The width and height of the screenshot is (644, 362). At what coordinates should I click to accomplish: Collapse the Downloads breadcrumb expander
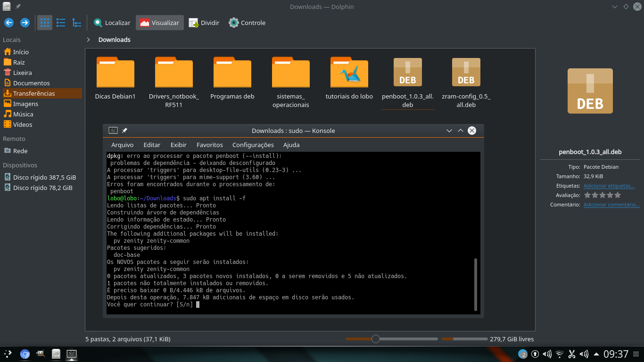click(x=88, y=40)
